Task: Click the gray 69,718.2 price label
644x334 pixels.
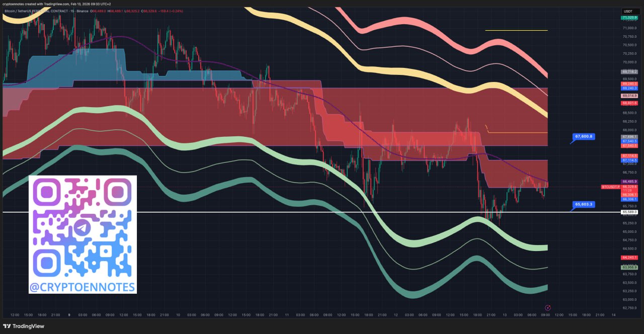Action: [630, 71]
